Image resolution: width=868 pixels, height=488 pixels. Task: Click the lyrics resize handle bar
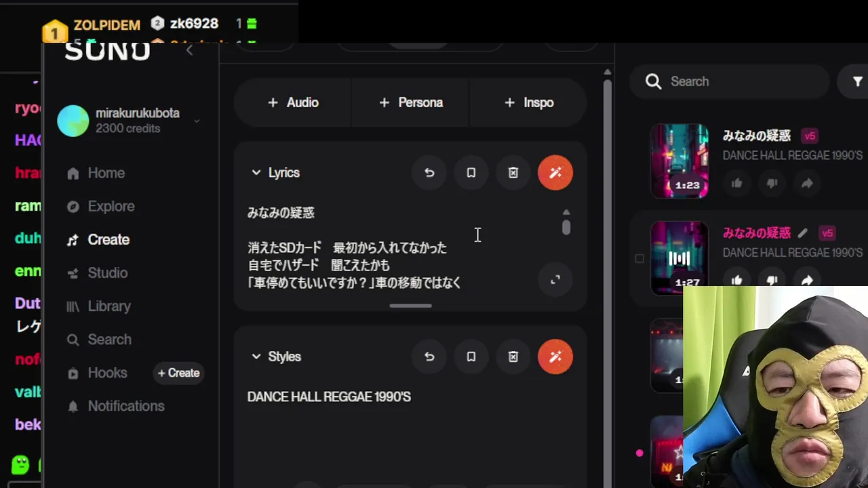click(410, 306)
